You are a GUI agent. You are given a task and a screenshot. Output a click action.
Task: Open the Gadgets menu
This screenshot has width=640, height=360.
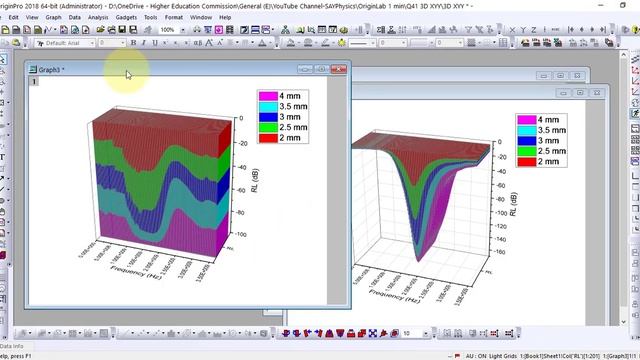point(126,18)
